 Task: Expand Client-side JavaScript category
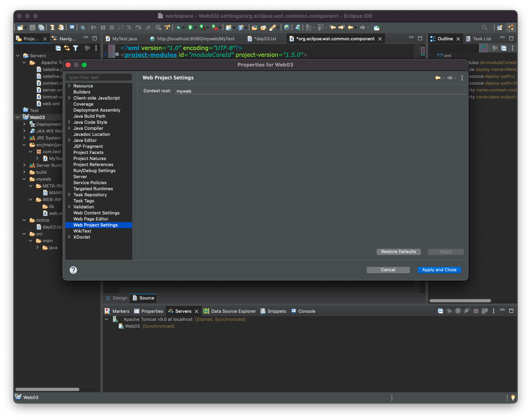(x=69, y=98)
